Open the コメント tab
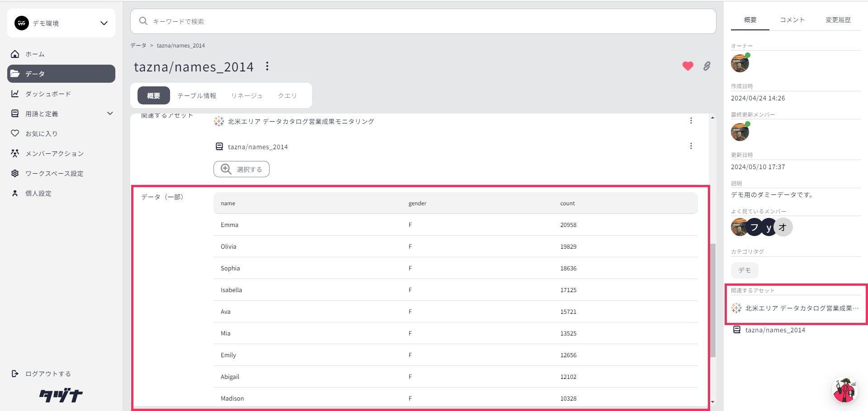The image size is (868, 411). click(792, 20)
